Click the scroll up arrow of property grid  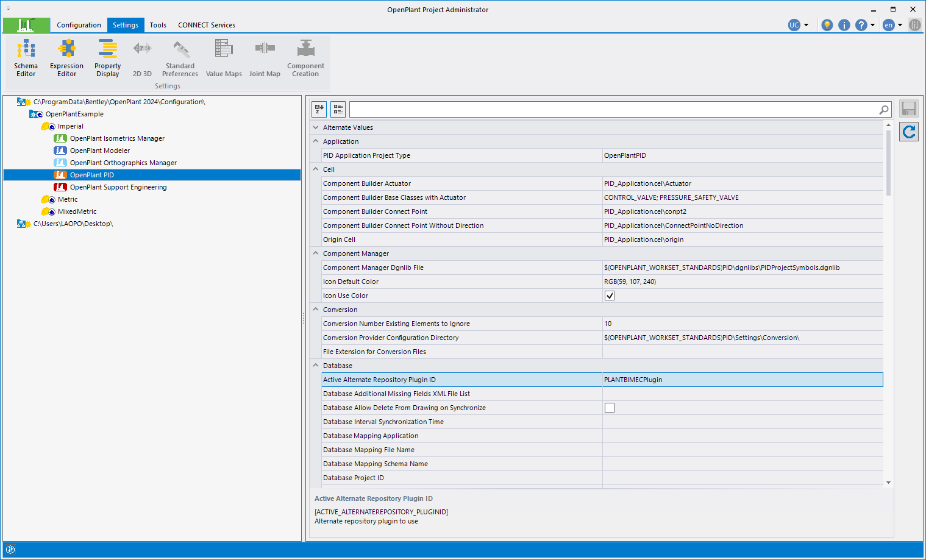coord(888,125)
